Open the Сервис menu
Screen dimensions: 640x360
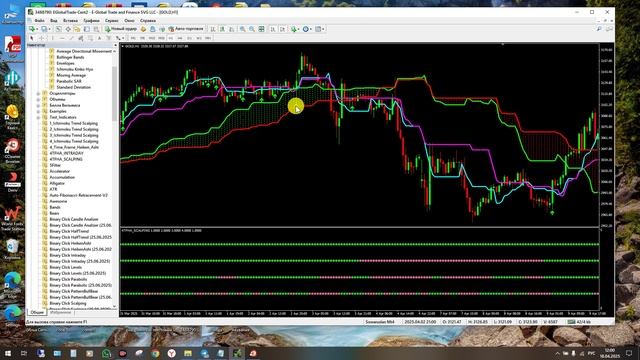click(x=112, y=20)
